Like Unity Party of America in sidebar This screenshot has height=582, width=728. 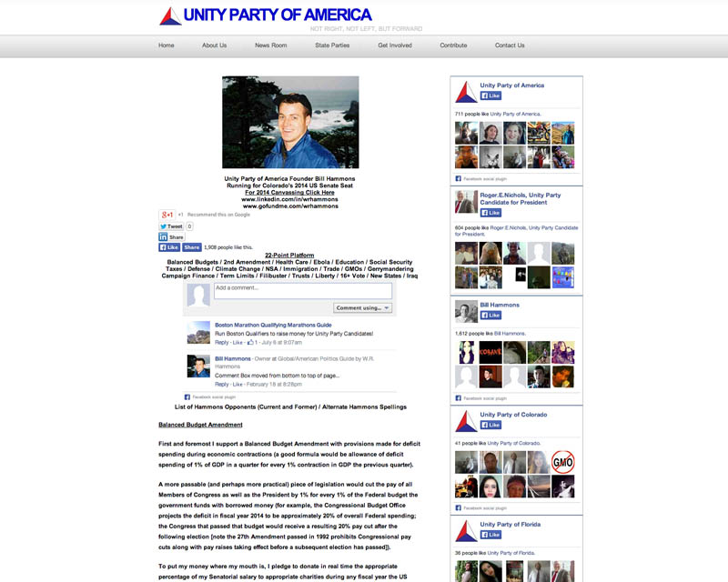pyautogui.click(x=490, y=95)
